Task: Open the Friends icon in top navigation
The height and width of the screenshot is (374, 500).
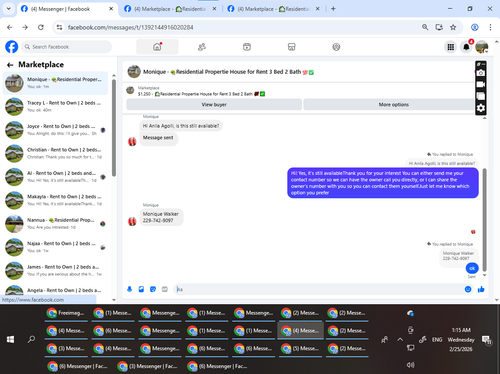Action: click(x=202, y=47)
